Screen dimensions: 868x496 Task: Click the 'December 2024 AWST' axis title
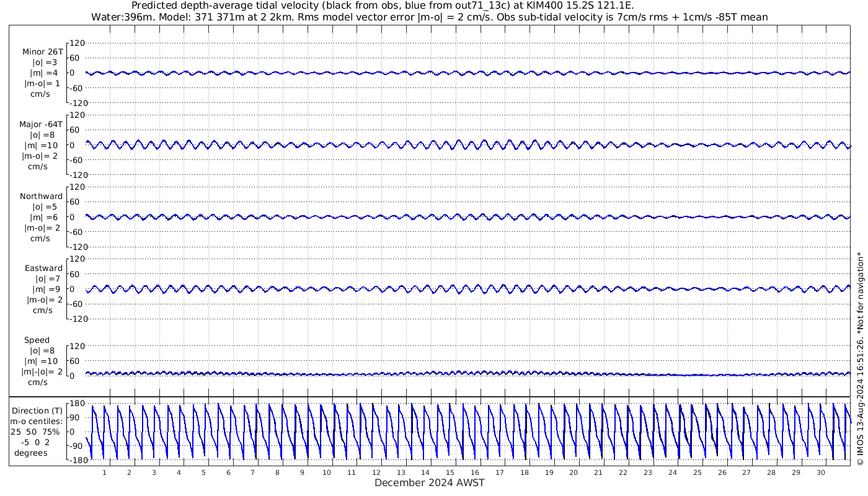(x=430, y=483)
